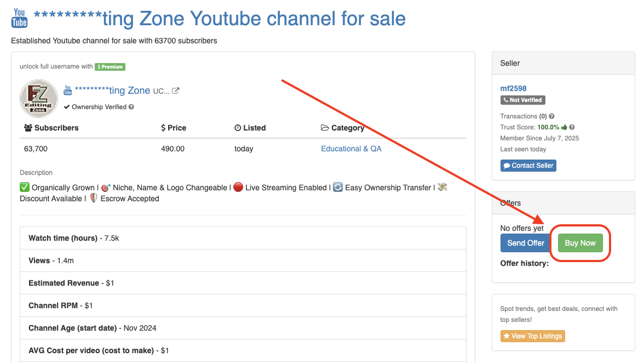This screenshot has width=644, height=363.
Task: Click the Channel RPM row
Action: tap(243, 305)
